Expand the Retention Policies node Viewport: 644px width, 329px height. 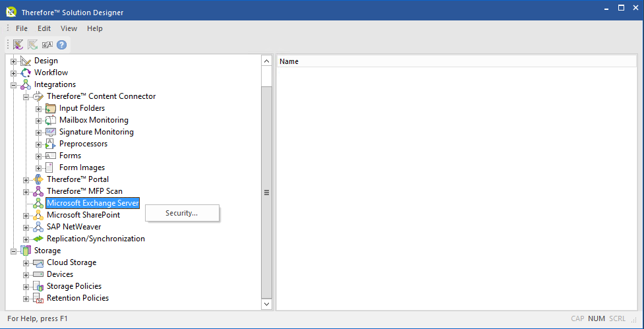pyautogui.click(x=26, y=299)
